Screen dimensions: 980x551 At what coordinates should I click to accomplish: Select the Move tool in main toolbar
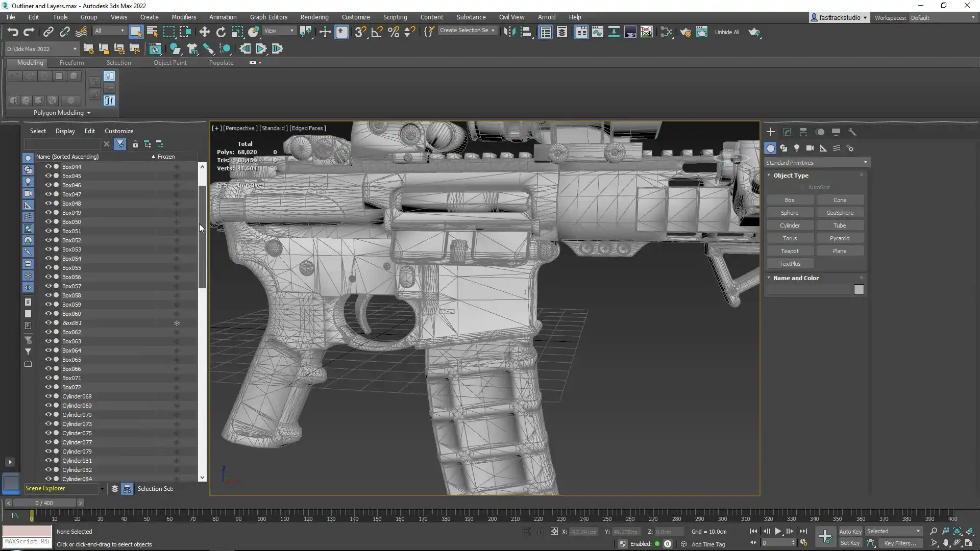coord(204,32)
